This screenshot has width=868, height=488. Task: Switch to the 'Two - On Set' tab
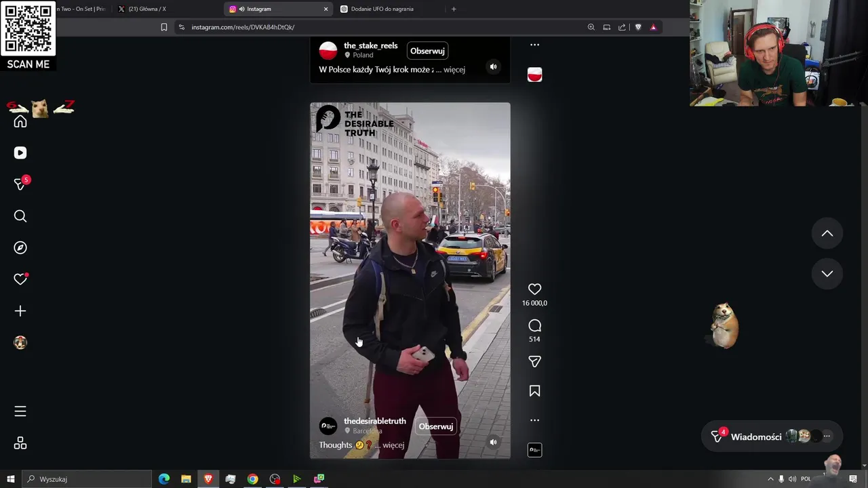click(x=81, y=9)
